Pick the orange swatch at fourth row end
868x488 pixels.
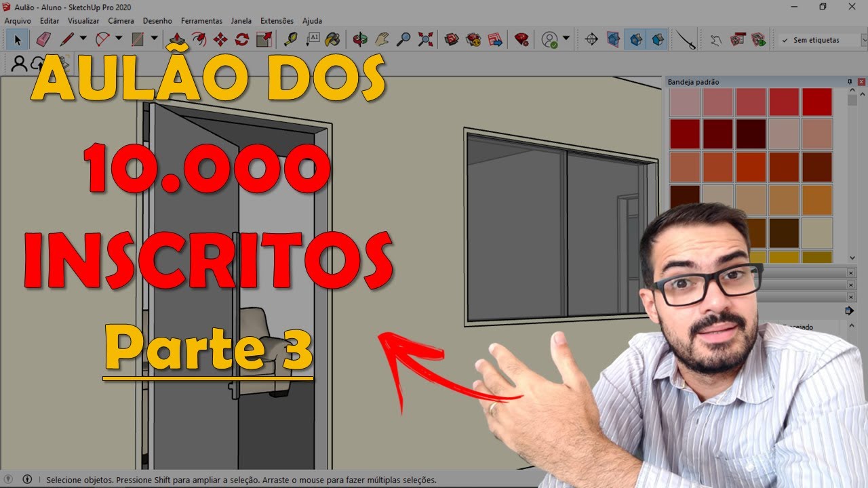(x=817, y=199)
